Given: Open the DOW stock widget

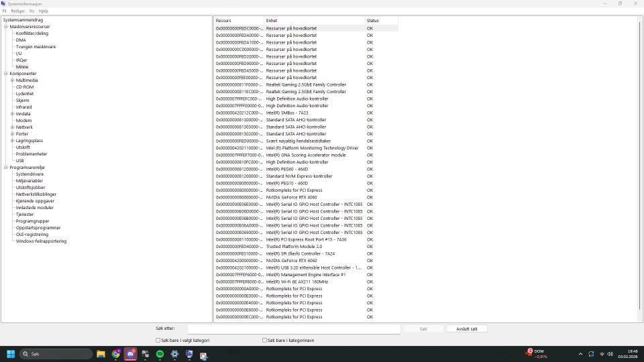Looking at the screenshot, I should [x=537, y=354].
